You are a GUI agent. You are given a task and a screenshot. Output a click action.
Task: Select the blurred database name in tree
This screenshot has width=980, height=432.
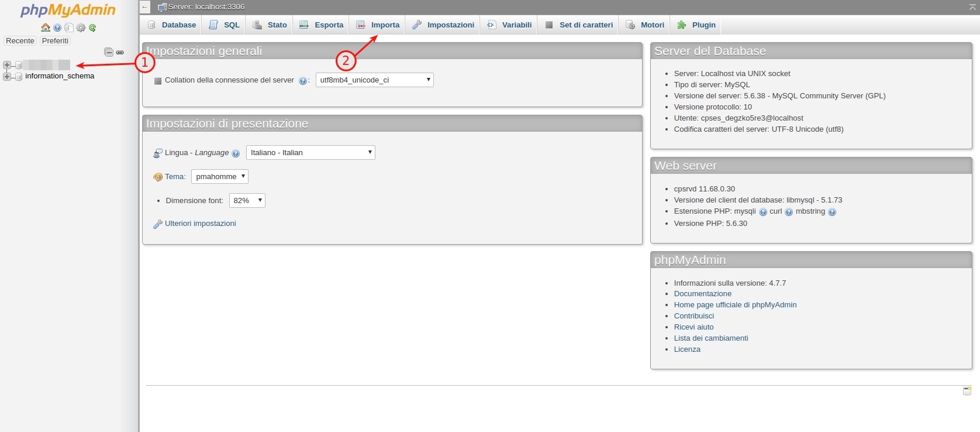[47, 65]
